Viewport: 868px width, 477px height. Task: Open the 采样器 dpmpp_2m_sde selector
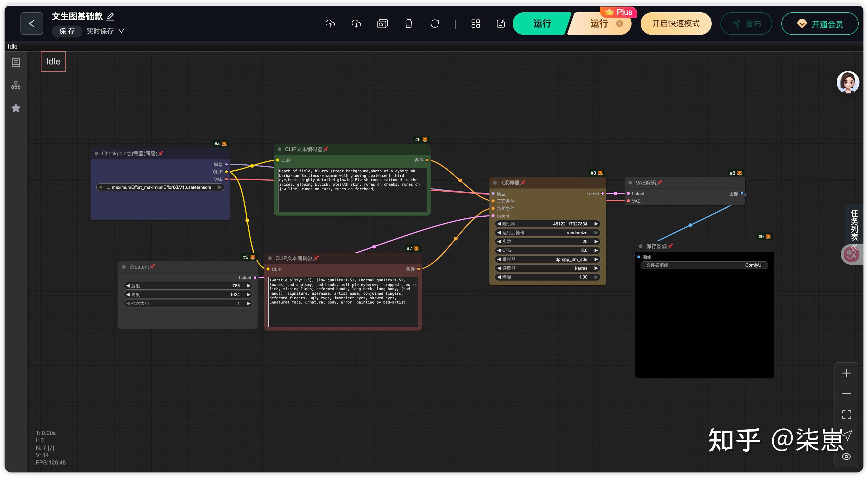point(547,259)
